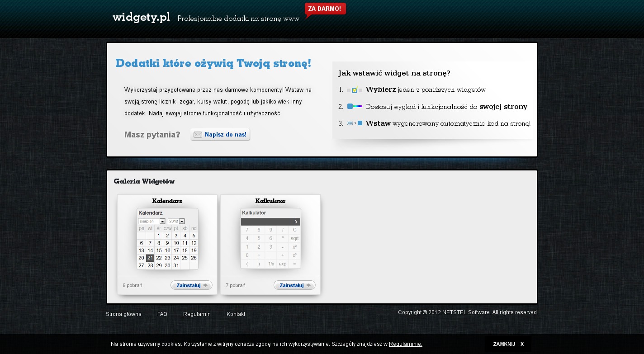Select the Kalkulator widget preview
The width and height of the screenshot is (644, 354).
(270, 239)
